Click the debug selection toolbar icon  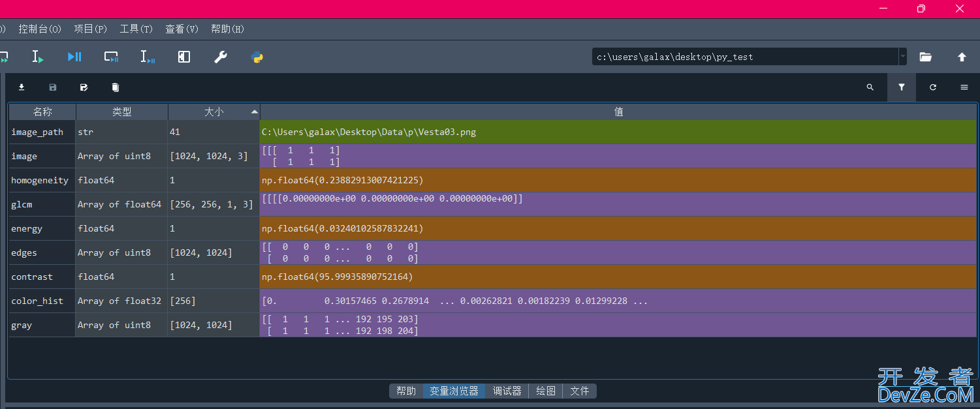[x=148, y=57]
